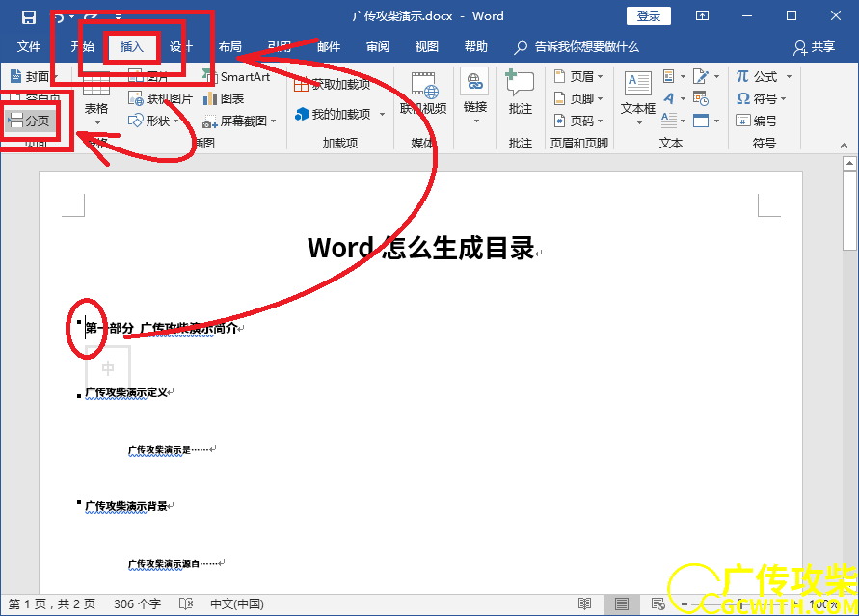Click the 公式 pi equation icon
The height and width of the screenshot is (616, 859).
pos(742,77)
